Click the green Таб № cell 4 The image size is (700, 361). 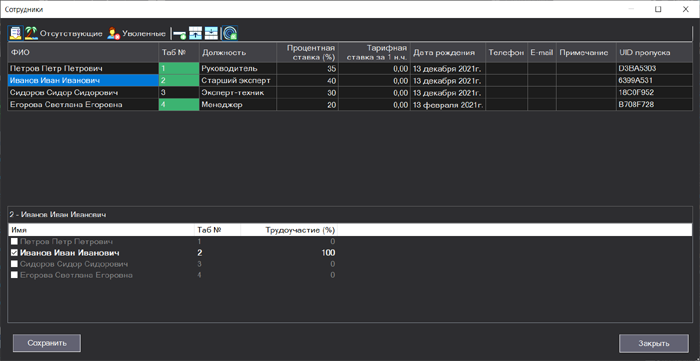pyautogui.click(x=179, y=104)
